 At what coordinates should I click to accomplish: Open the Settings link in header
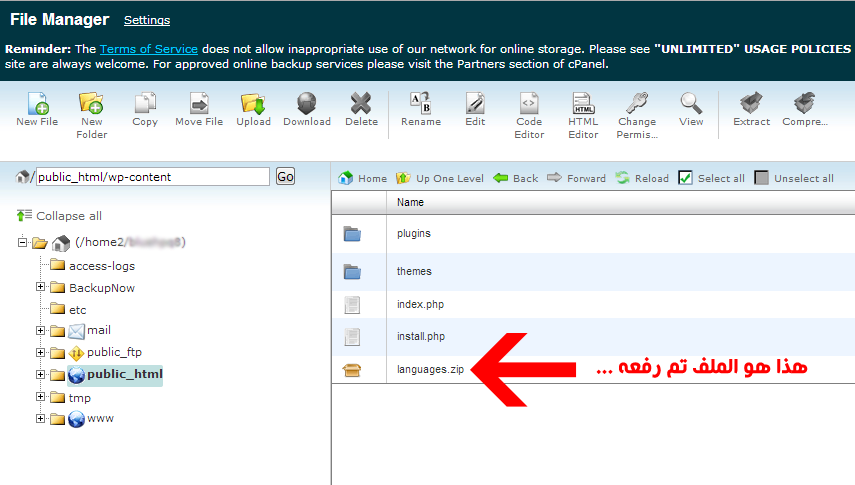147,20
